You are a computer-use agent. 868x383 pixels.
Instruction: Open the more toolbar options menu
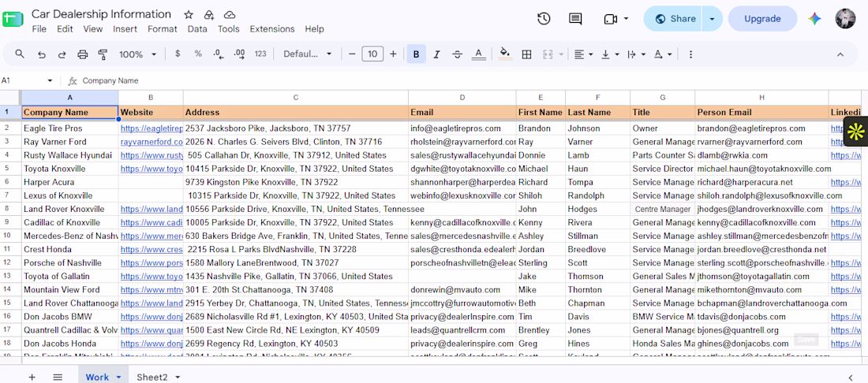pyautogui.click(x=690, y=54)
